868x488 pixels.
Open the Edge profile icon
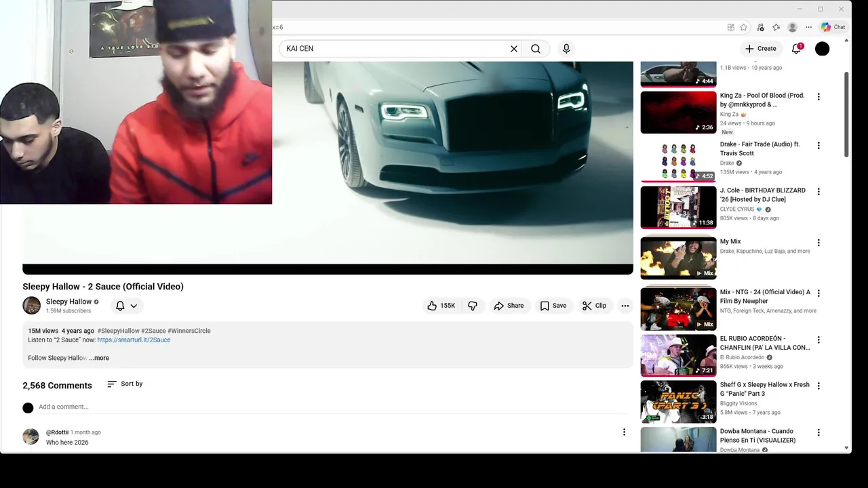792,27
